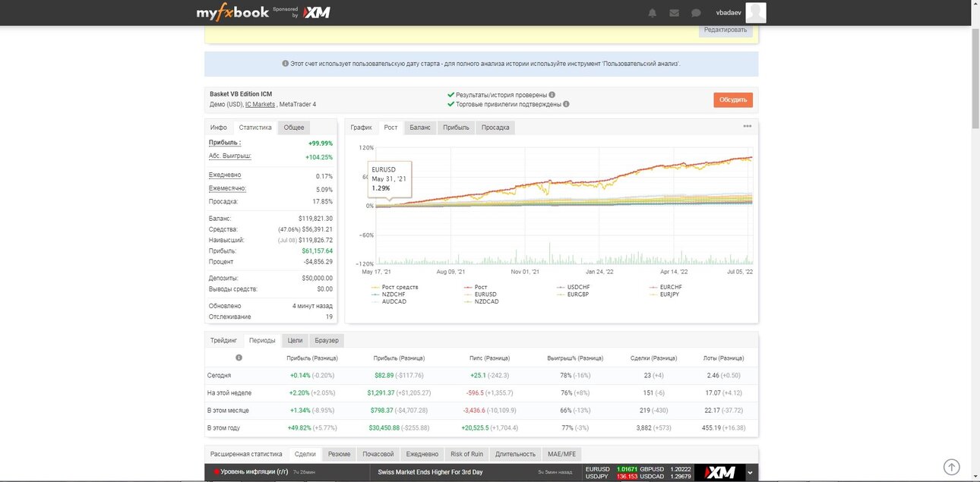This screenshot has width=980, height=482.
Task: Click the Редактировать button
Action: (726, 30)
